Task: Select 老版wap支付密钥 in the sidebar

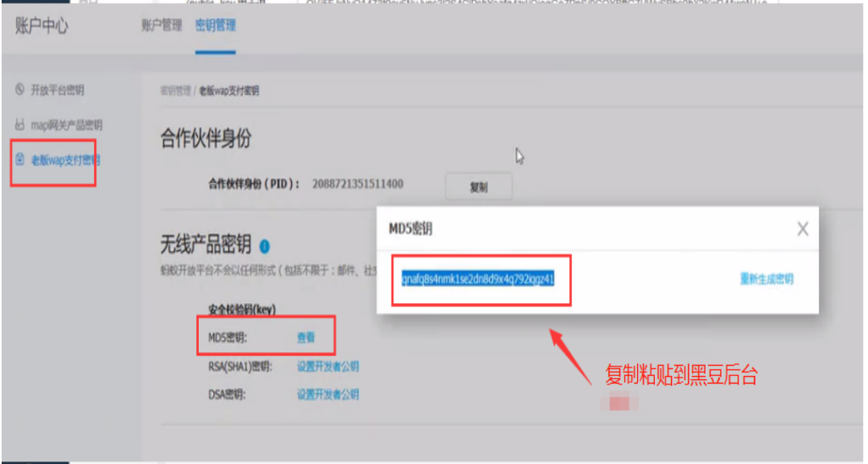Action: pyautogui.click(x=65, y=160)
